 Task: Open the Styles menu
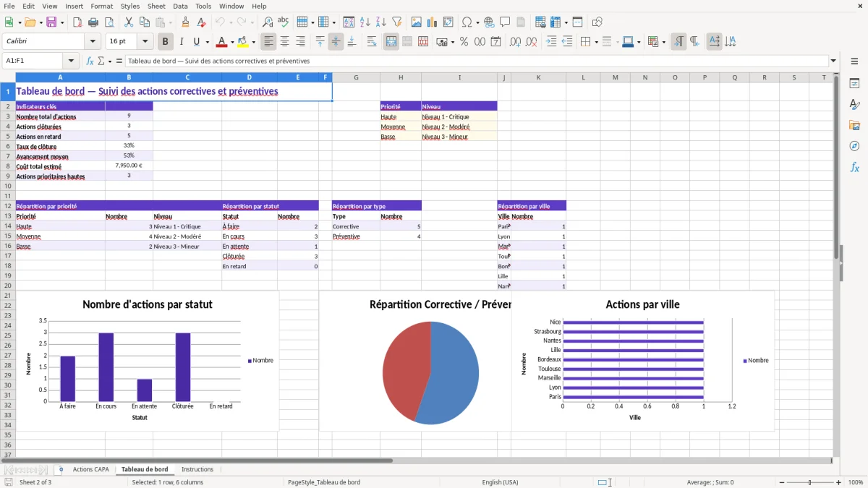tap(130, 6)
